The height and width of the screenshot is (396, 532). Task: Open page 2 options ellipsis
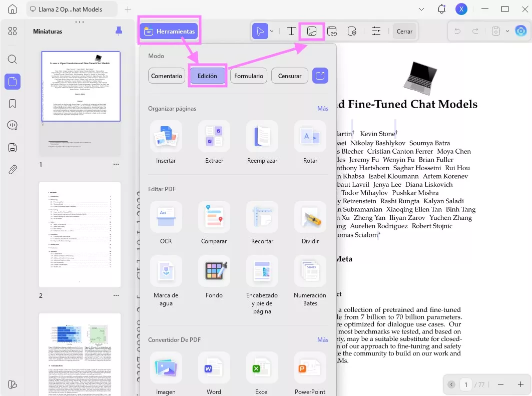116,295
